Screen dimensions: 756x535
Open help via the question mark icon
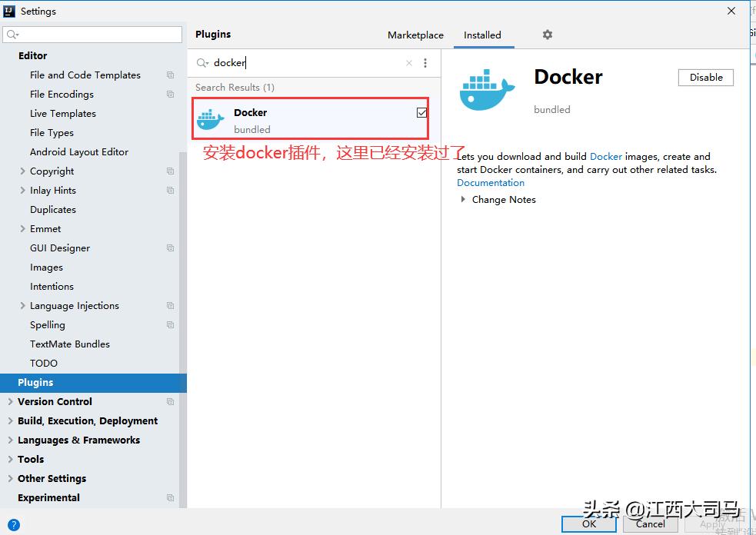pyautogui.click(x=14, y=525)
